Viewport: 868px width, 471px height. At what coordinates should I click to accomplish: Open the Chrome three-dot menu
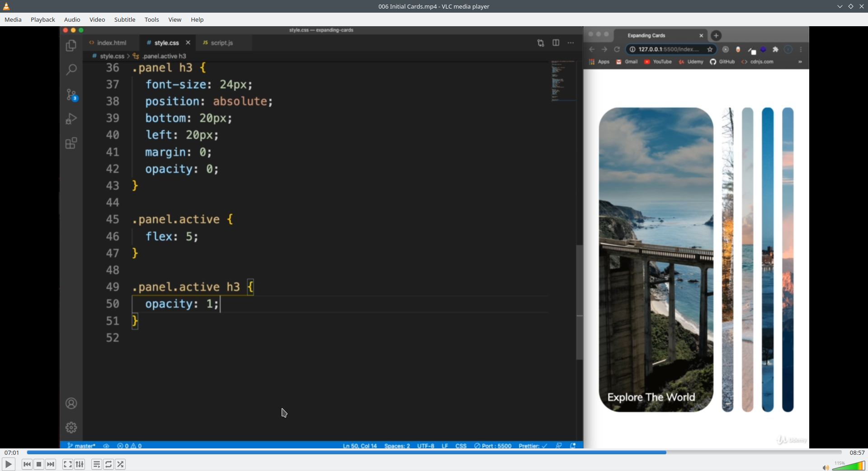point(801,50)
